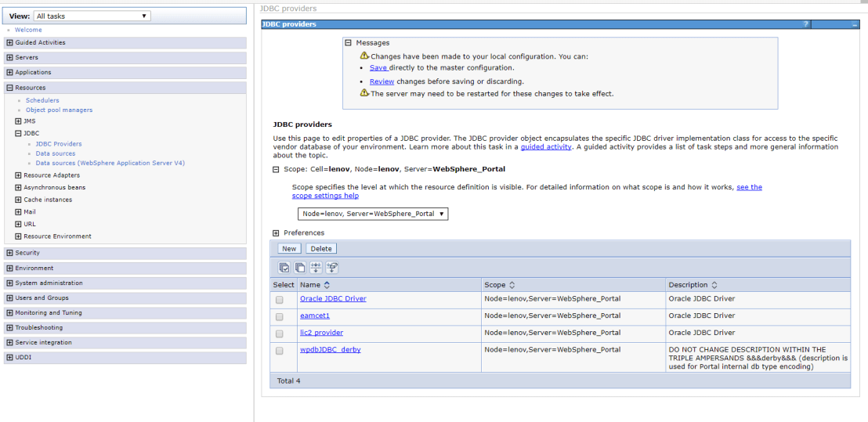The image size is (868, 422).
Task: Open the Node/Server scope dropdown
Action: [373, 214]
